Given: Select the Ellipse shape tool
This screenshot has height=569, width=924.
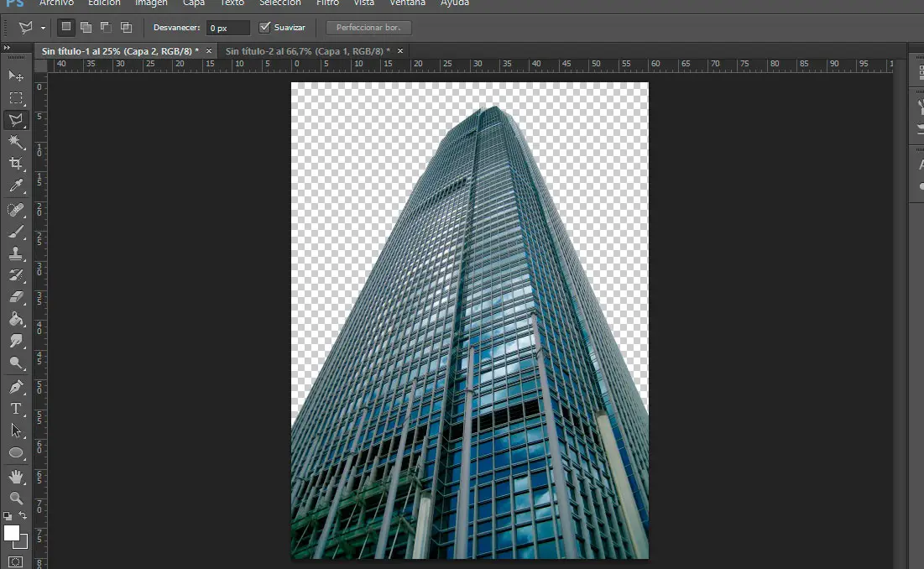Looking at the screenshot, I should point(16,453).
